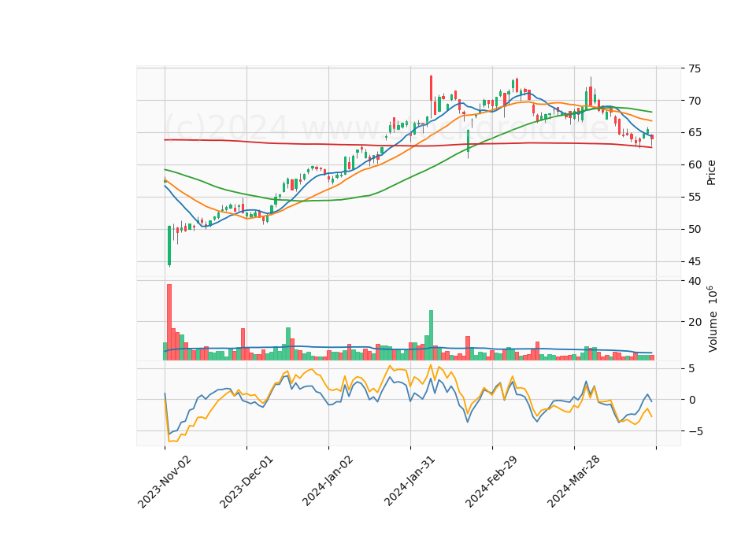Click the price tick value 55

(x=695, y=197)
